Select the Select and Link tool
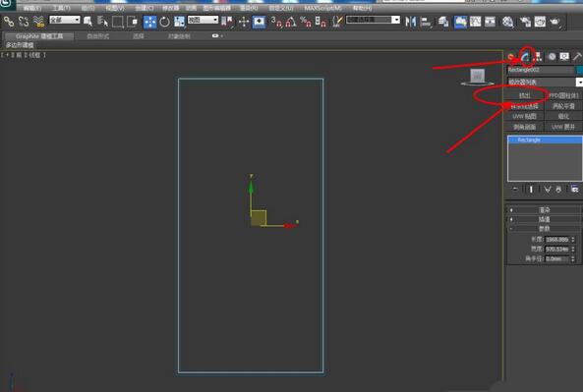Screen dimensions: 583x392 [9, 22]
